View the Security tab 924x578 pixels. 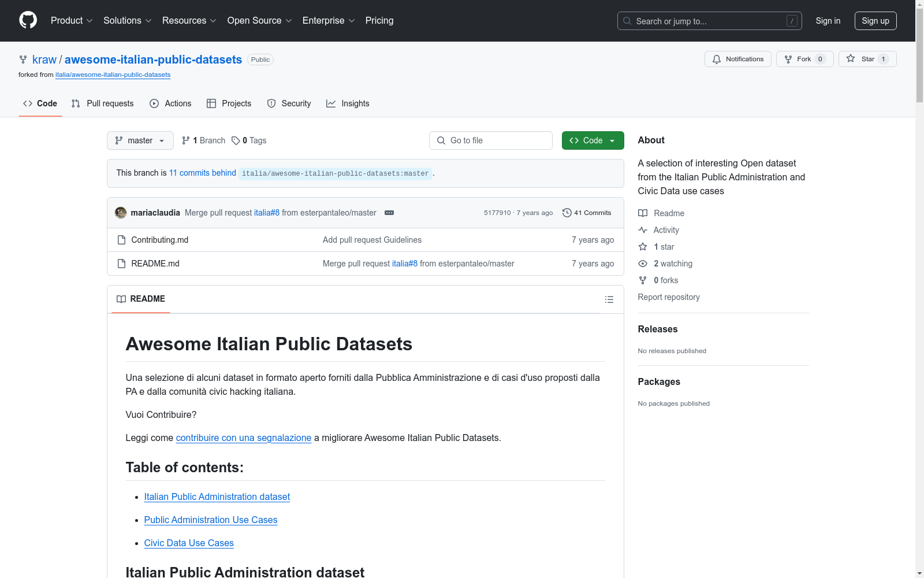[289, 103]
